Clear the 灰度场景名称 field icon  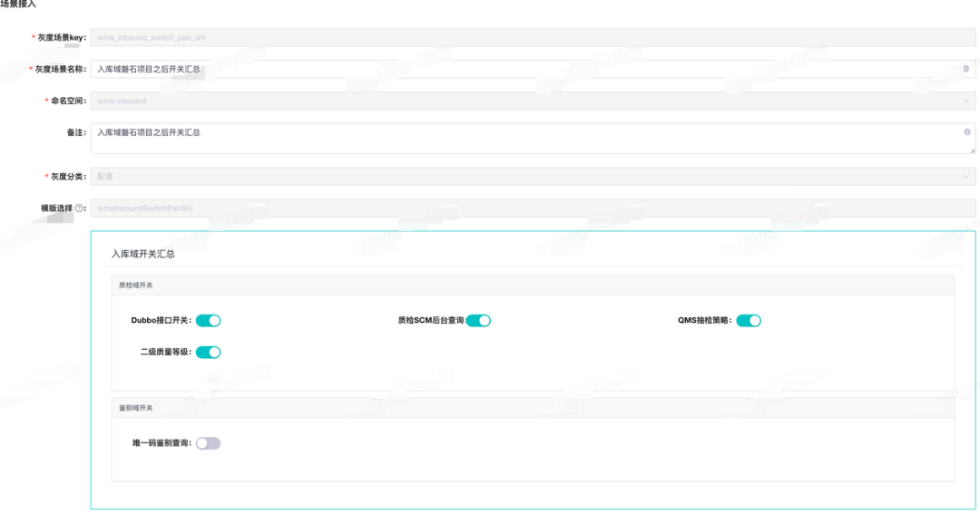[x=966, y=69]
